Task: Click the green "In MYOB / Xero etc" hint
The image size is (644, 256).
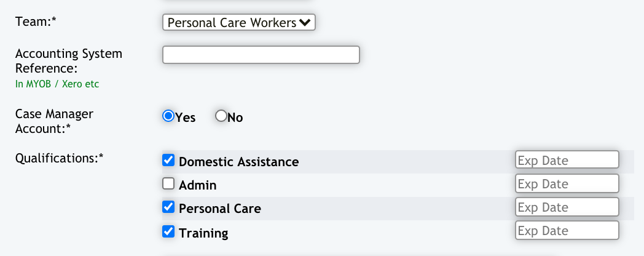Action: pyautogui.click(x=57, y=84)
